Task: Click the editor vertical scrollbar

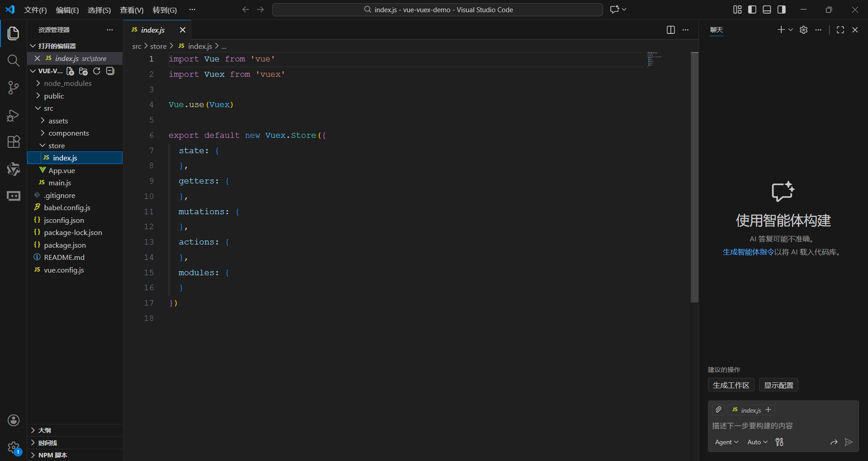Action: 695,177
